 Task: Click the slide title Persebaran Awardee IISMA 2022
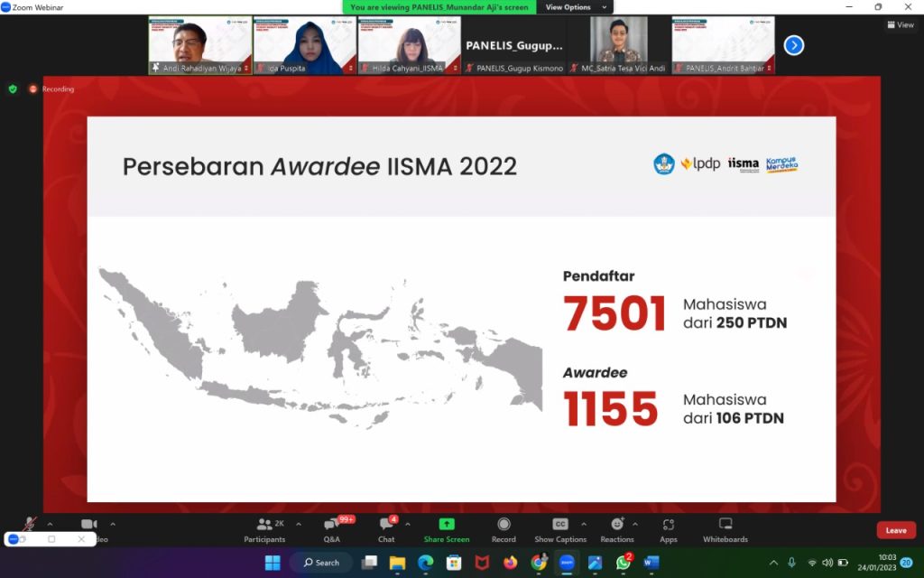pos(319,166)
